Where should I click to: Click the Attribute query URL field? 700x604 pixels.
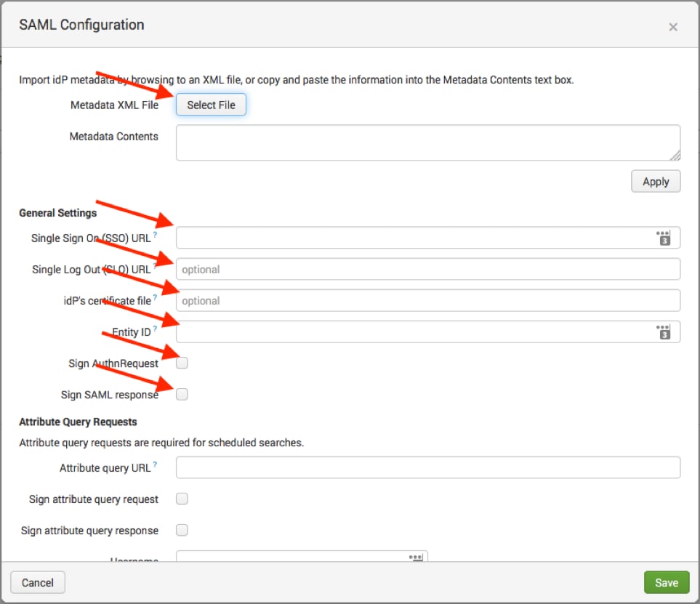[428, 467]
